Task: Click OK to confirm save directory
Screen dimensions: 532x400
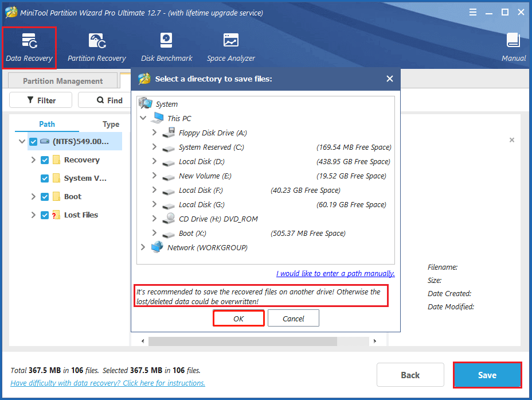Action: (x=238, y=319)
